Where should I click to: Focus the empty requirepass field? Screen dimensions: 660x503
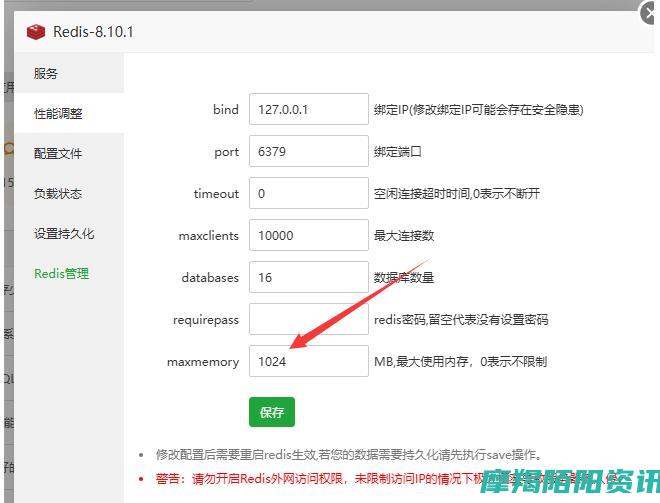coord(309,319)
